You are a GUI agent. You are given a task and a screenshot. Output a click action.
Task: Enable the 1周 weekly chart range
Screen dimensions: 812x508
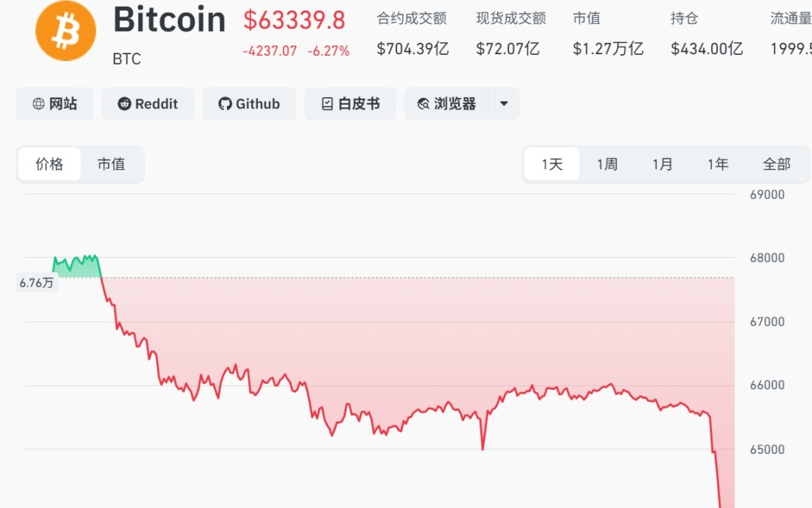tap(607, 163)
